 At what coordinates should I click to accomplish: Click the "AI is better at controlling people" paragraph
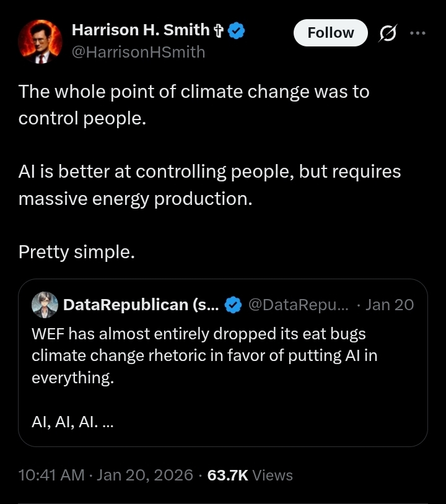[209, 185]
